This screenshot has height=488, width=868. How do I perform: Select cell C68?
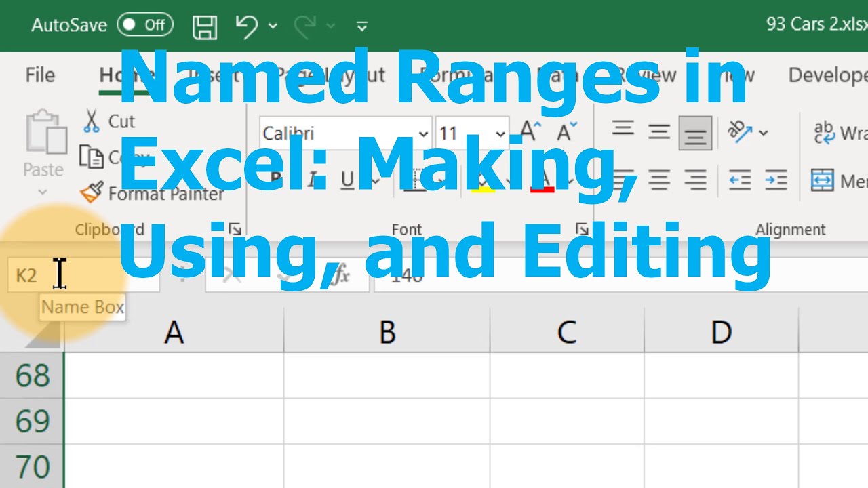click(567, 375)
